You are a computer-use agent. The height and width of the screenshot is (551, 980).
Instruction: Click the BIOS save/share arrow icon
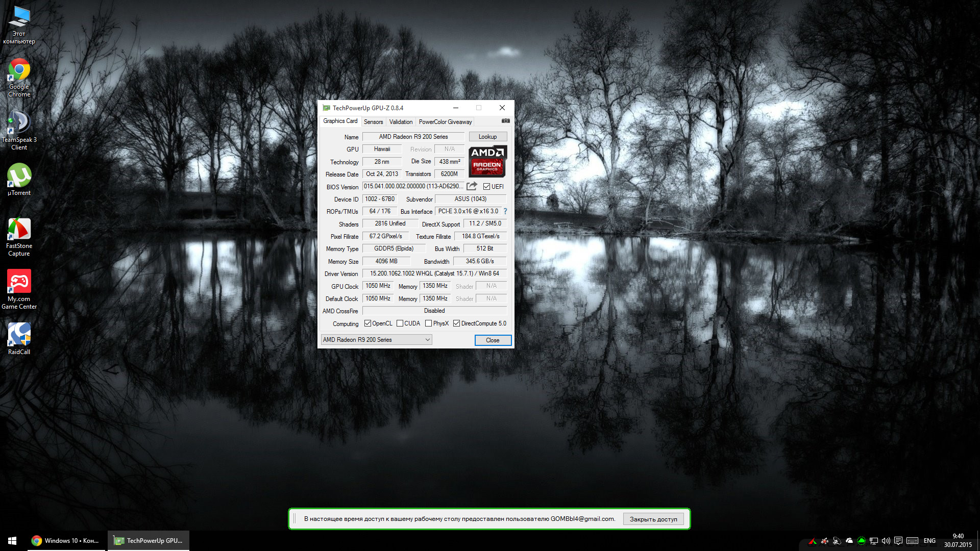tap(472, 186)
